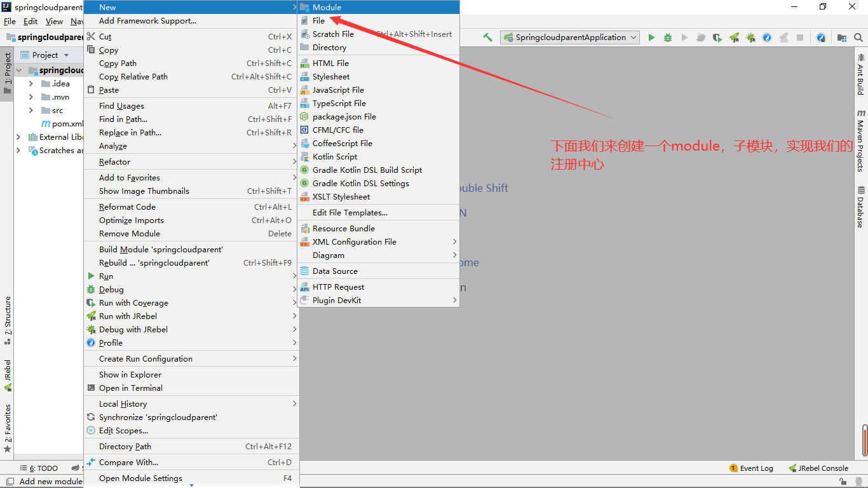Open Database tool window

click(861, 207)
